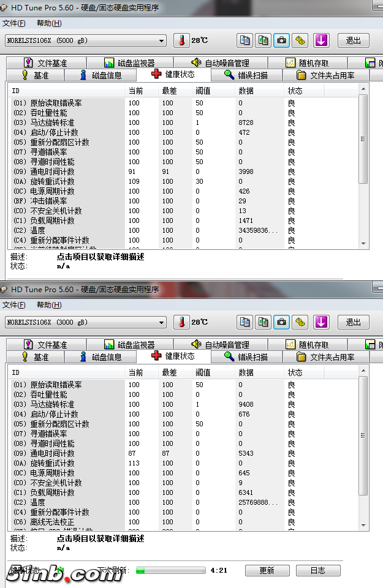This screenshot has width=383, height=588.
Task: Switch to 错误扫描 tab in upper window
Action: 246,75
